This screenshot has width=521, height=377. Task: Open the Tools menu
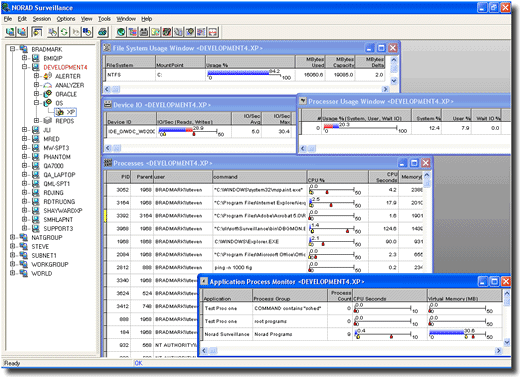(104, 19)
